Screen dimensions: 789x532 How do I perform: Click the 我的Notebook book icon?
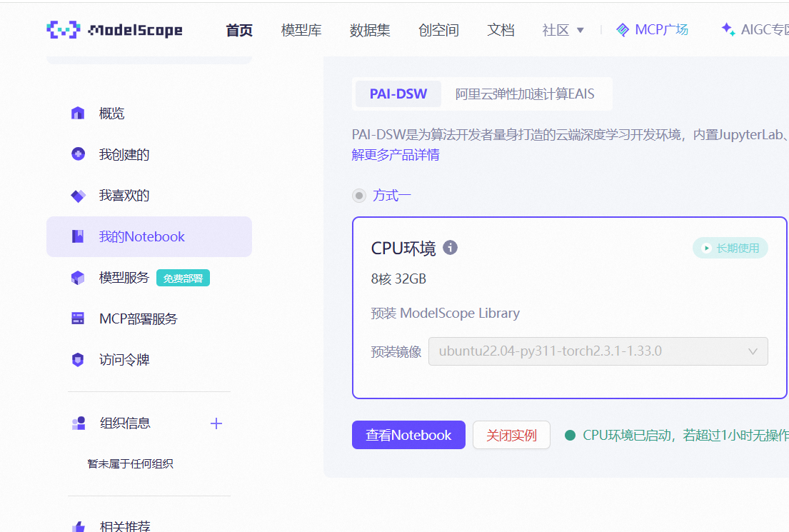(x=78, y=236)
